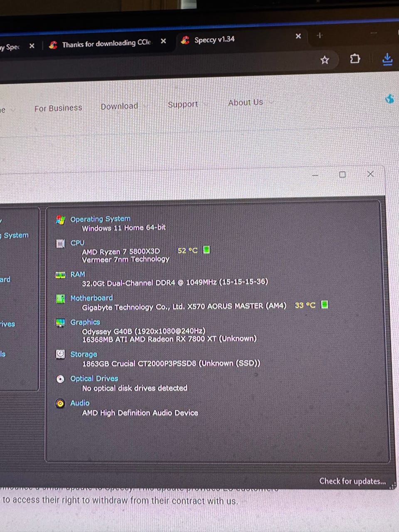The width and height of the screenshot is (399, 532).
Task: Open the Graphics heading link
Action: 85,322
